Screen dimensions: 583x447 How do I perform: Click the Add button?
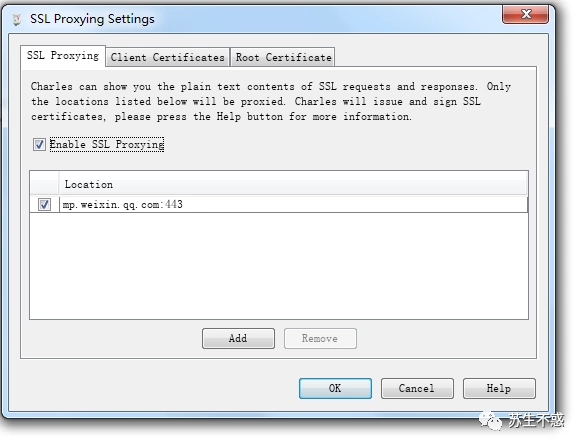(238, 338)
